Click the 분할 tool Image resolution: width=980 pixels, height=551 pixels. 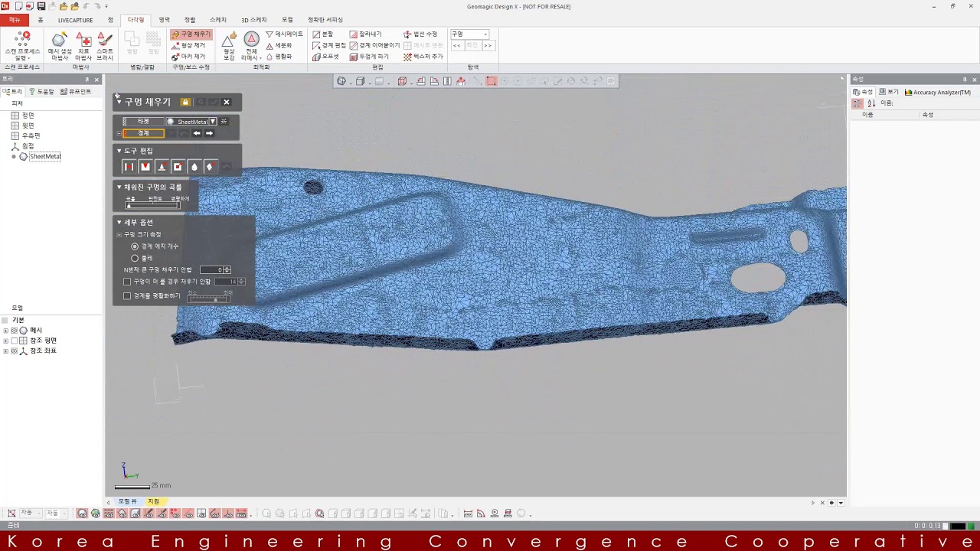323,34
